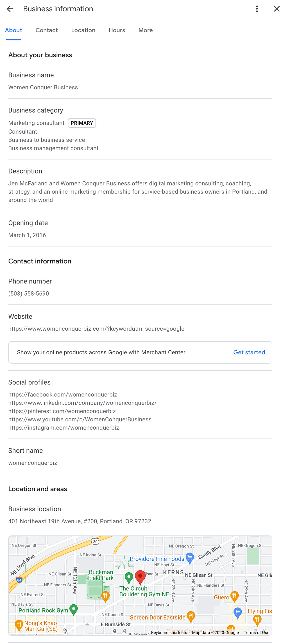Select the red business location pin on map

(x=140, y=576)
